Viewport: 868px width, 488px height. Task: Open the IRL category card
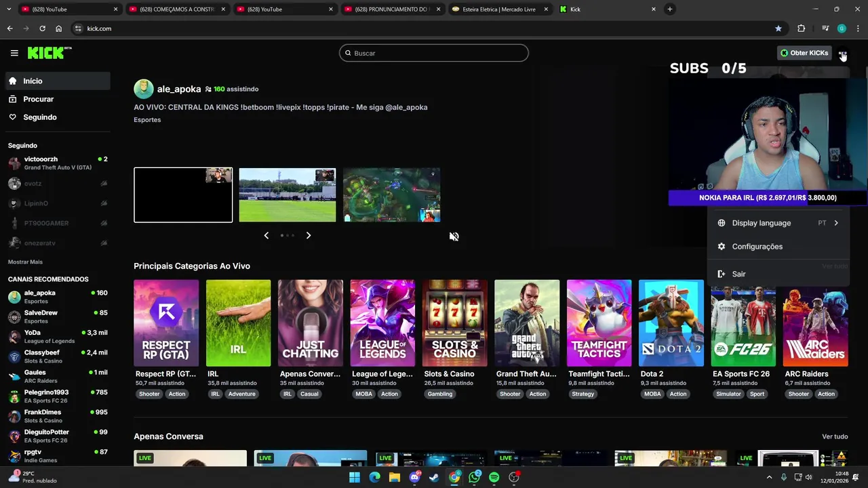coord(238,323)
